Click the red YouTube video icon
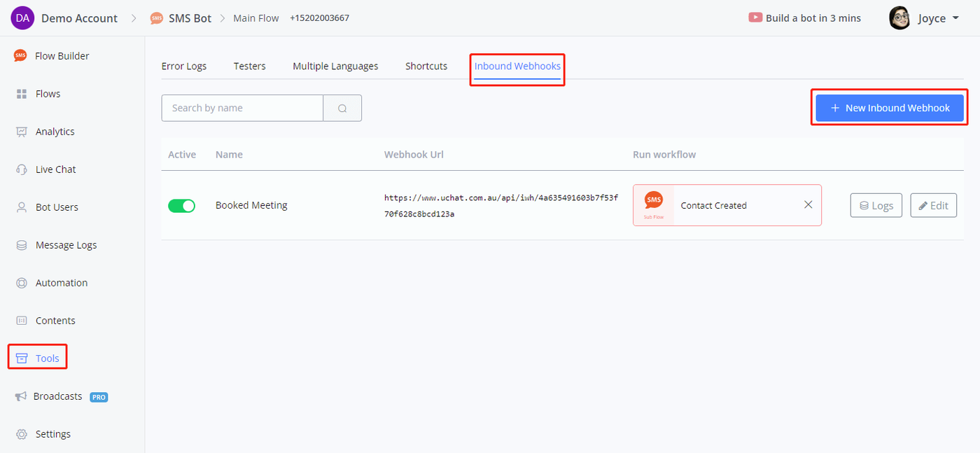The width and height of the screenshot is (980, 453). click(755, 18)
